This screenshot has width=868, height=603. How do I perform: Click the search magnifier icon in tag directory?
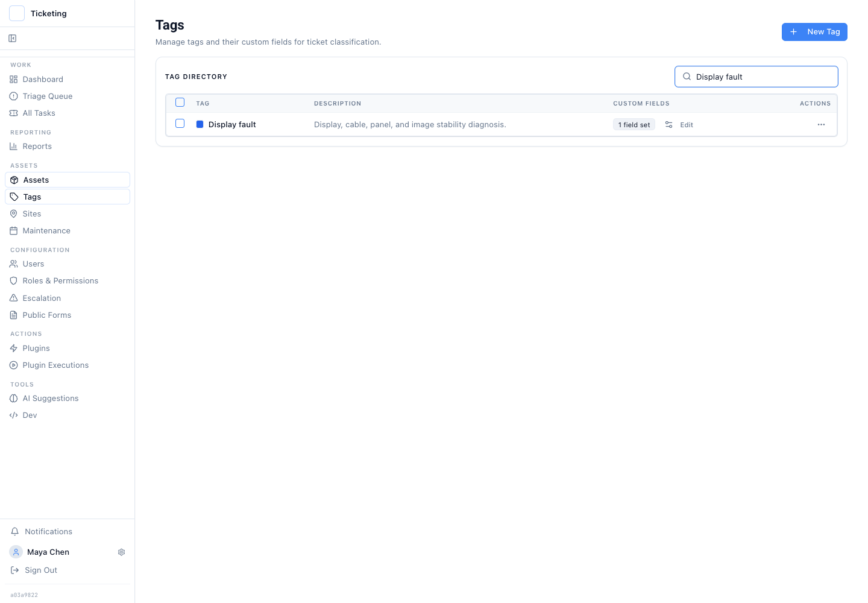point(687,77)
